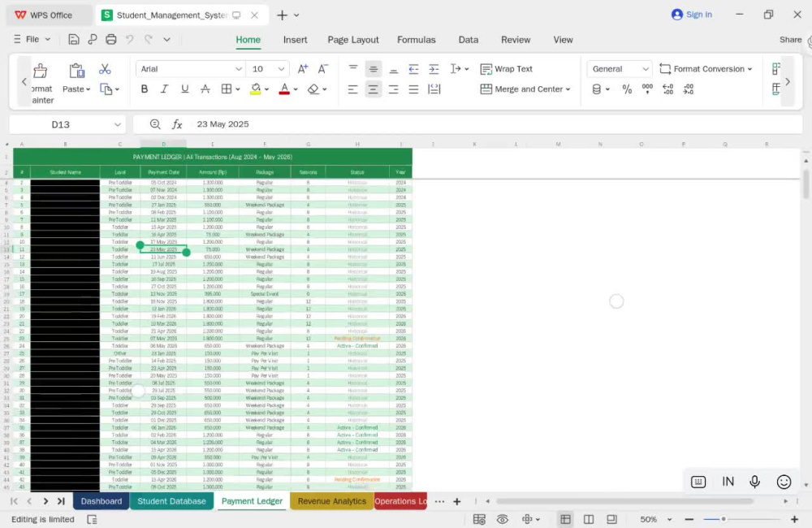Open the File menu
The height and width of the screenshot is (528, 812).
(32, 39)
